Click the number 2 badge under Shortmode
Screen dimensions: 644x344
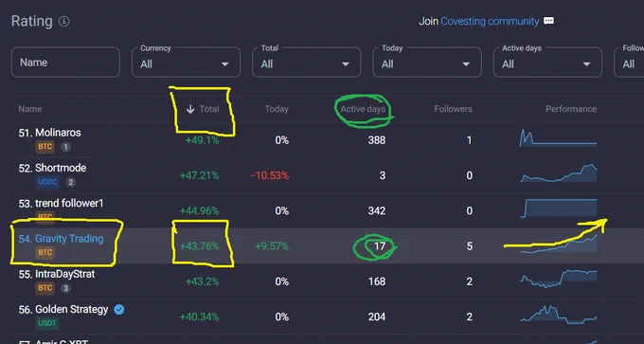click(x=71, y=182)
